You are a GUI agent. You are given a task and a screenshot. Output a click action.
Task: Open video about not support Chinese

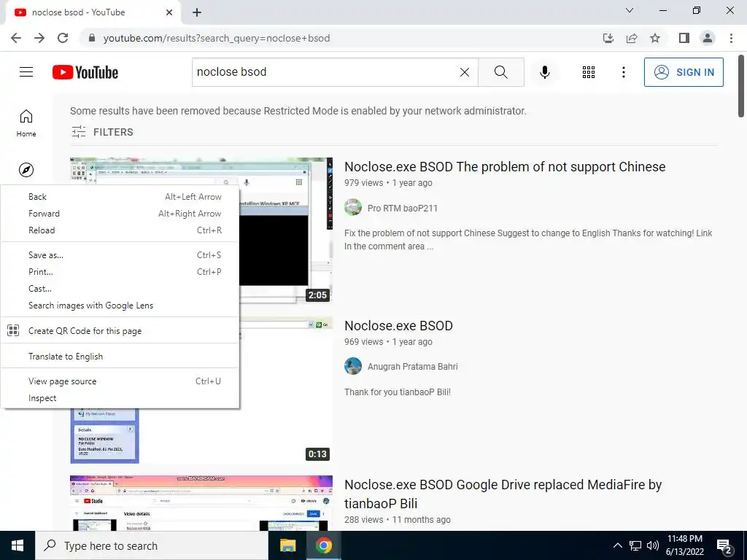pos(505,167)
